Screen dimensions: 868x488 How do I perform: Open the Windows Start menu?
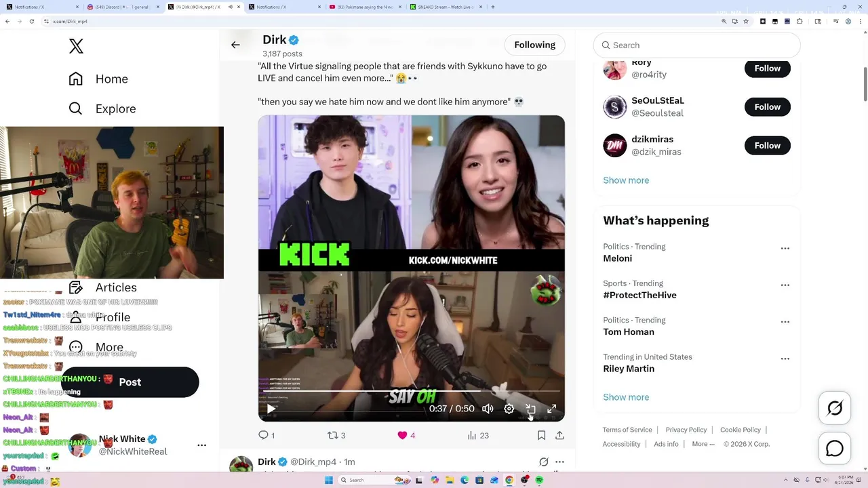point(329,480)
